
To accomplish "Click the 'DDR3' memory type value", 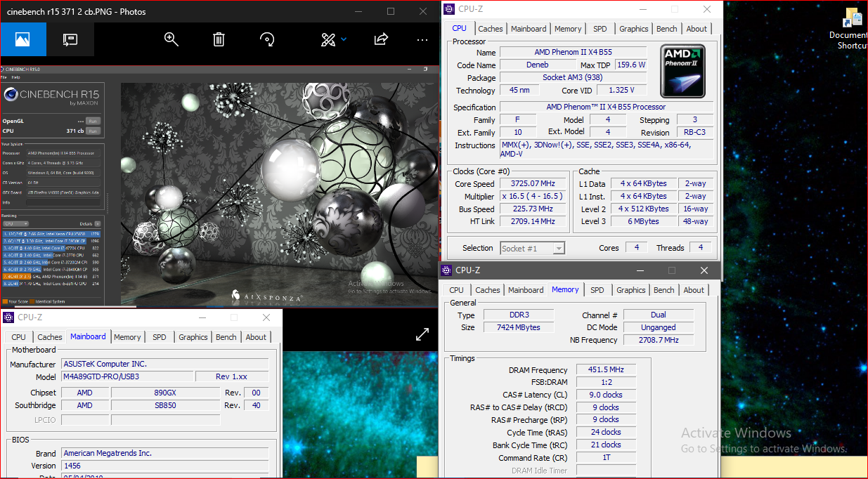I will point(517,315).
